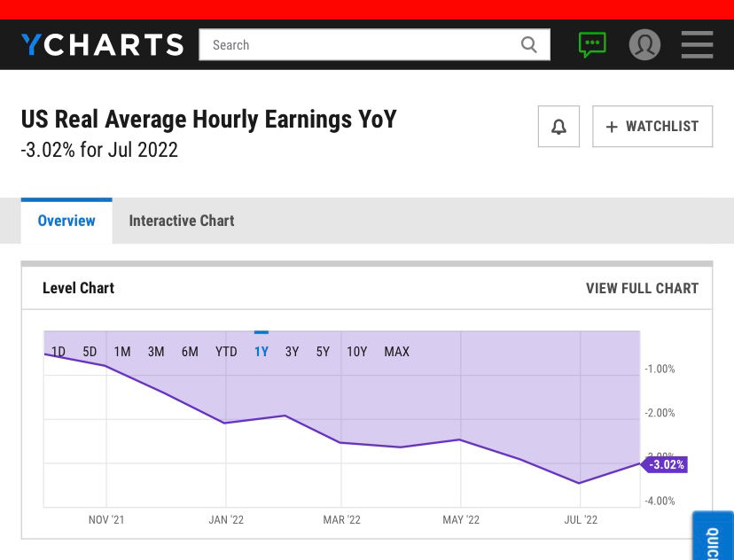The image size is (734, 560).
Task: Click the search magnifier icon
Action: click(529, 44)
